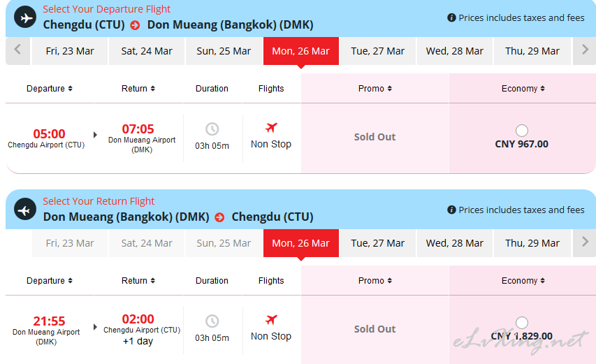Choose Tue, 27 Mar departure date tab
The image size is (596, 364).
[377, 51]
